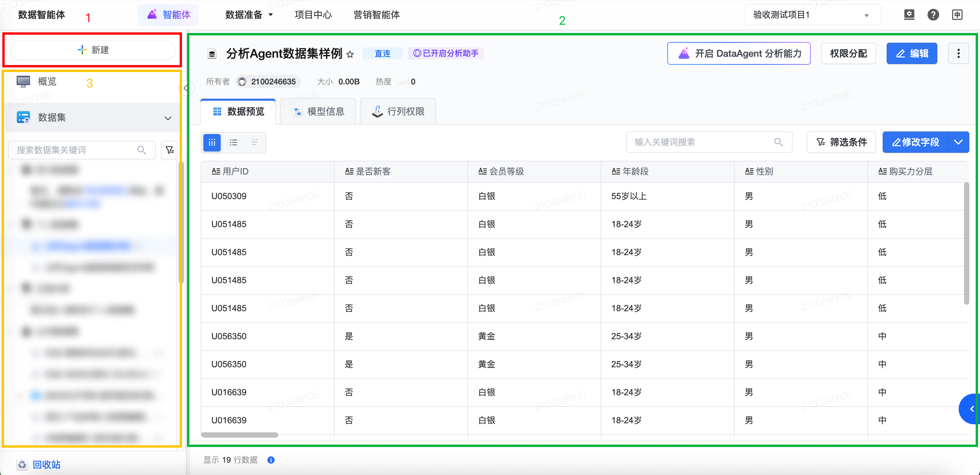Open the 验收测试项目1 project dropdown

(x=812, y=15)
